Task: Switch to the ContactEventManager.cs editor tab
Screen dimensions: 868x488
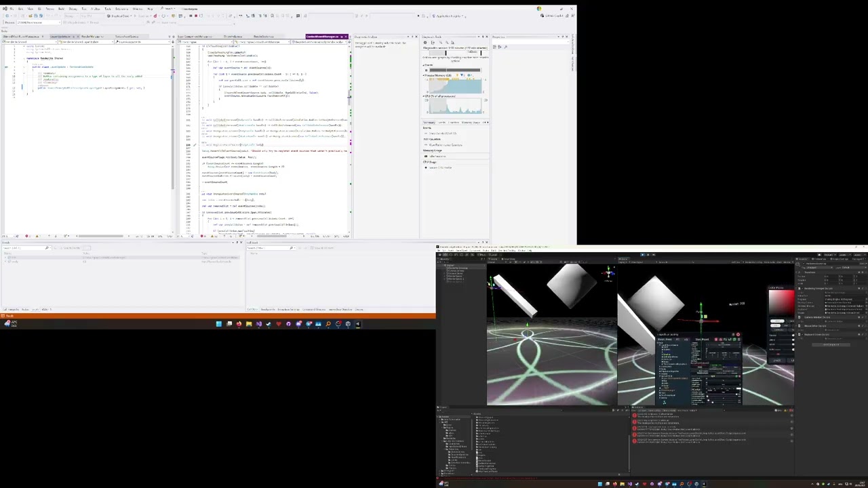Action: pyautogui.click(x=322, y=37)
